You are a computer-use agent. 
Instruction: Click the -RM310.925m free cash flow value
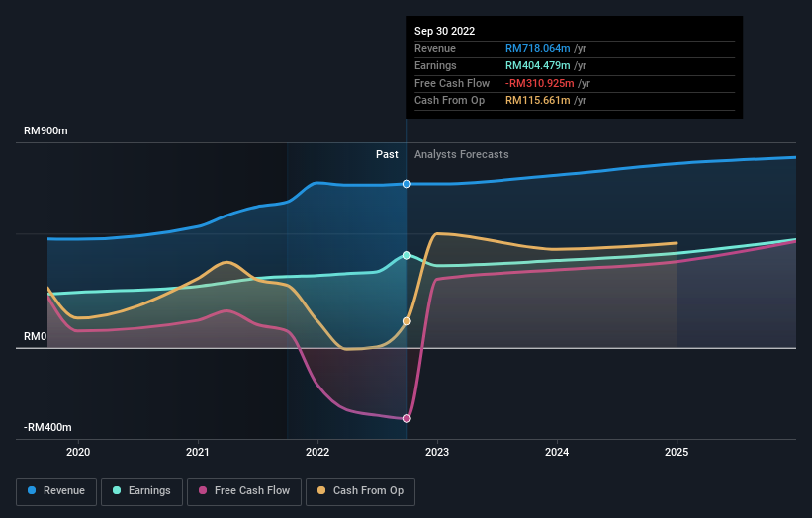click(540, 83)
